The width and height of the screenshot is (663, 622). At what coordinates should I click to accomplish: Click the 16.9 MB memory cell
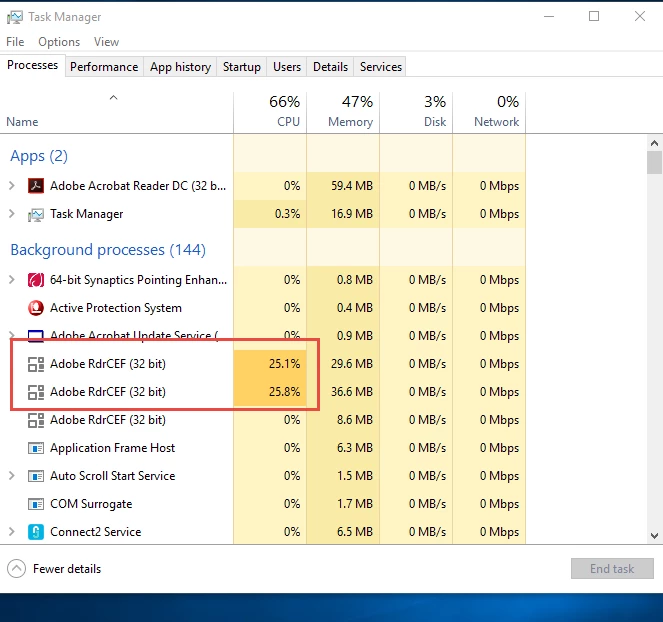[x=343, y=214]
